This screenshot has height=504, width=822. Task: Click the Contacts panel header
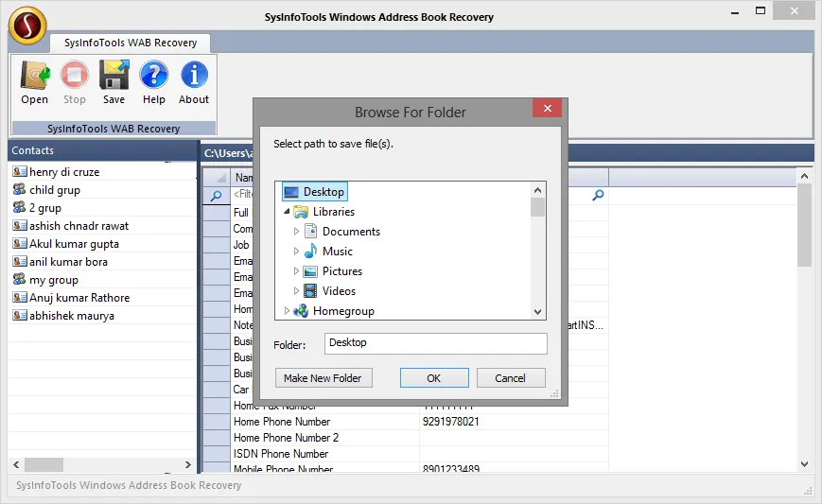coord(103,150)
